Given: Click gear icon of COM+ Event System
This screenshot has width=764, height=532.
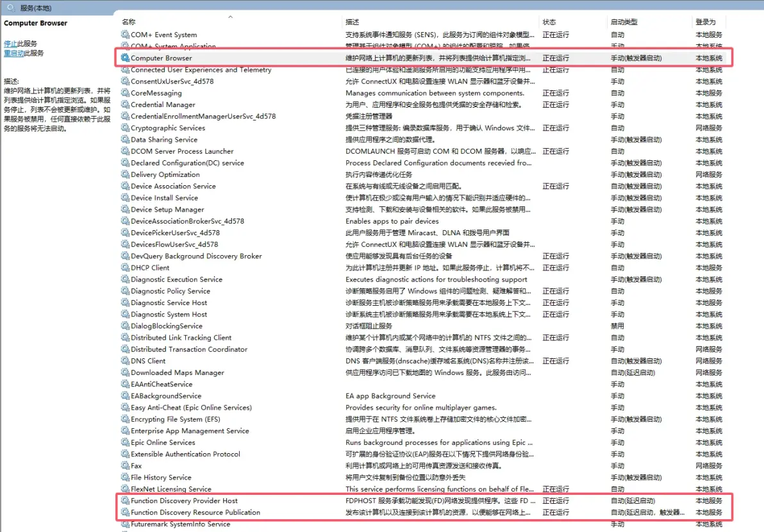Looking at the screenshot, I should point(125,35).
